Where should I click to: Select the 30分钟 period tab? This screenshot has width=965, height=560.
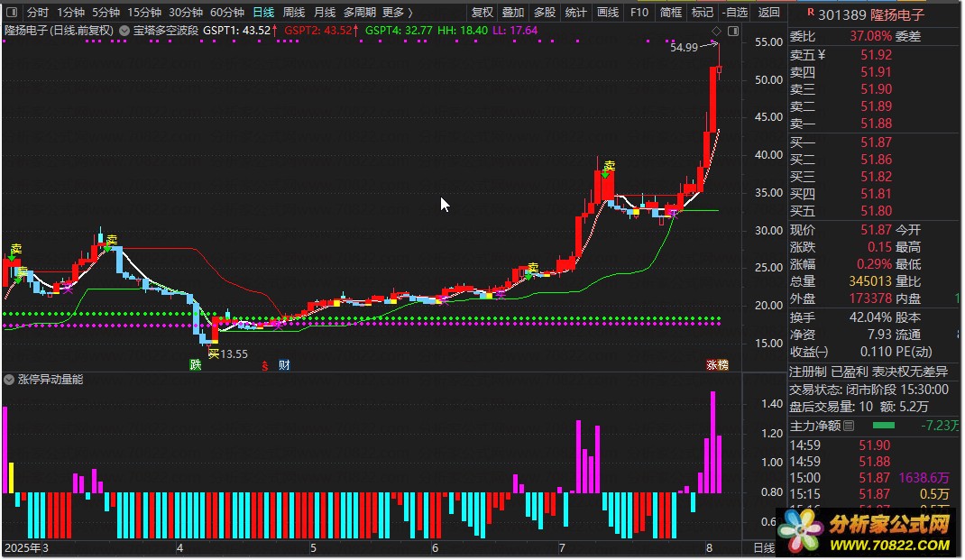click(185, 13)
